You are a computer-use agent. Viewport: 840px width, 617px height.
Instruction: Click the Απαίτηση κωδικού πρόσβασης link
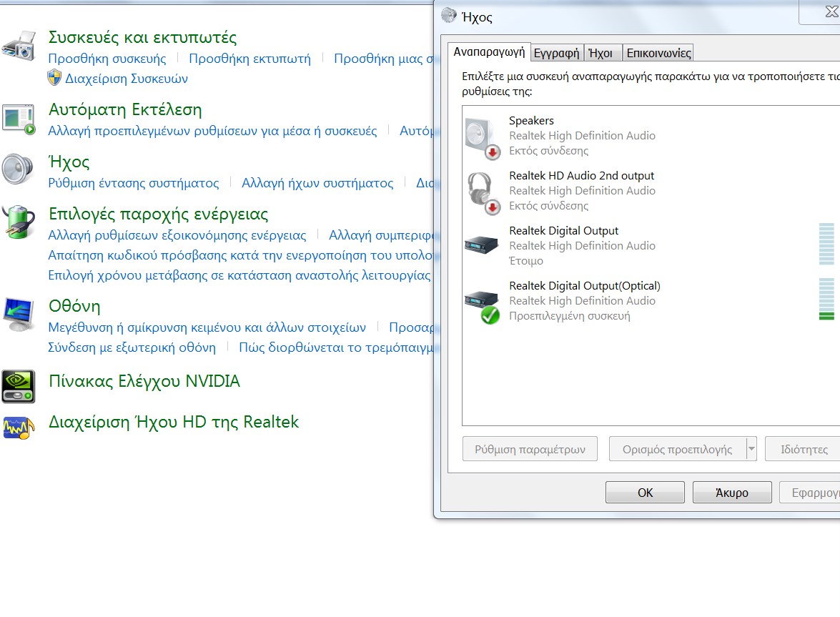tap(240, 255)
